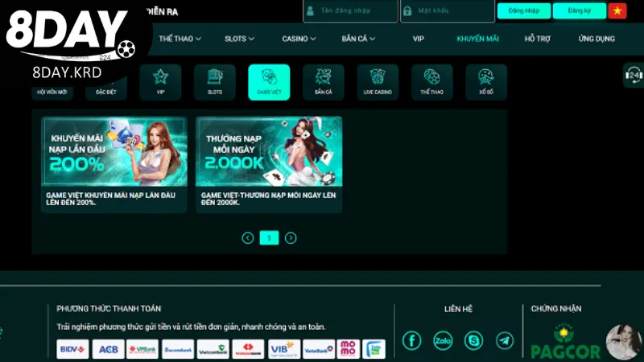This screenshot has height=362, width=644.
Task: Open the 2.000K daily deposit bonus banner
Action: pyautogui.click(x=269, y=151)
